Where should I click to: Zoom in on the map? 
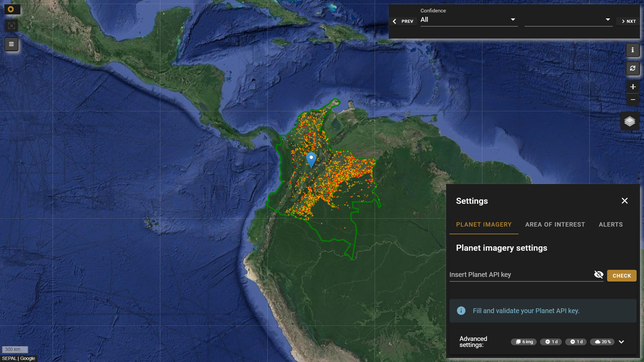pyautogui.click(x=633, y=87)
